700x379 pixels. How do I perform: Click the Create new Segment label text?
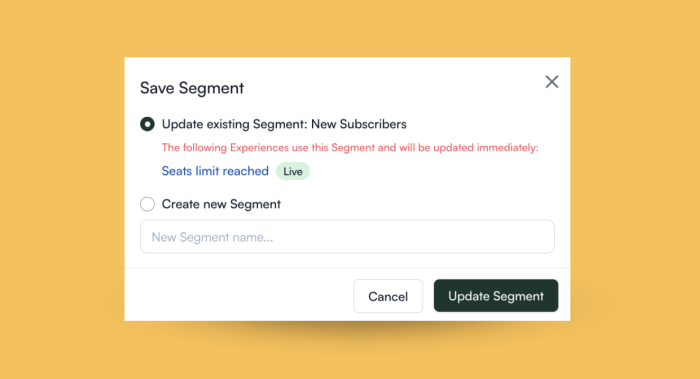[x=221, y=204]
